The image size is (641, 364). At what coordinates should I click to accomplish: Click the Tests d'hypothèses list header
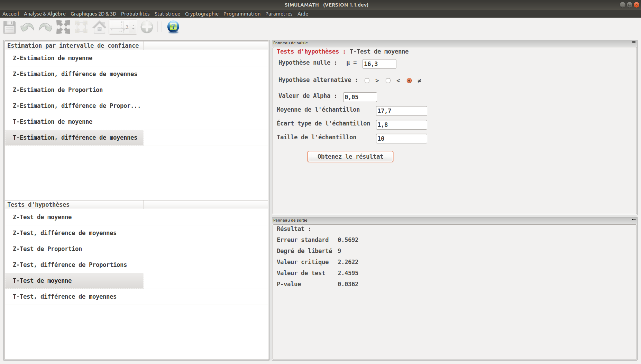[x=74, y=205]
